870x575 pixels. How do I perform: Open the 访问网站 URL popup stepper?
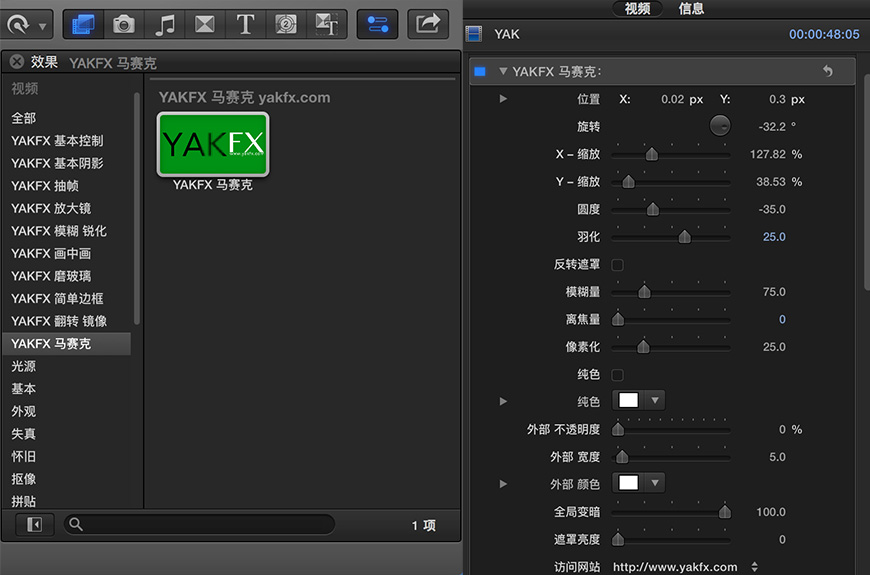(755, 567)
